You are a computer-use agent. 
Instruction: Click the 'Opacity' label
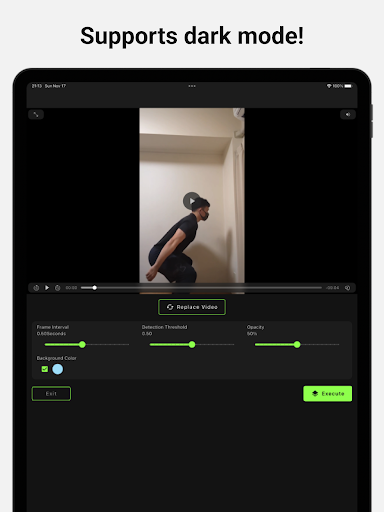[x=255, y=327]
